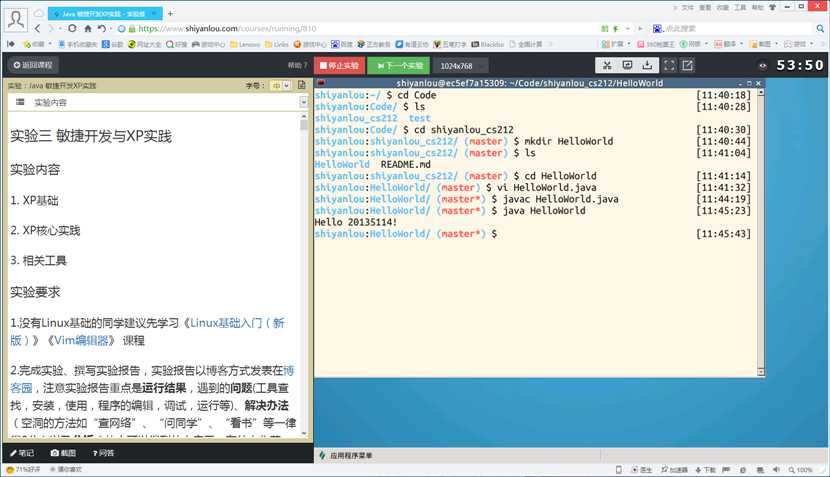This screenshot has width=830, height=477.
Task: Expand the 翻译 translate extension dropdown
Action: tap(741, 44)
